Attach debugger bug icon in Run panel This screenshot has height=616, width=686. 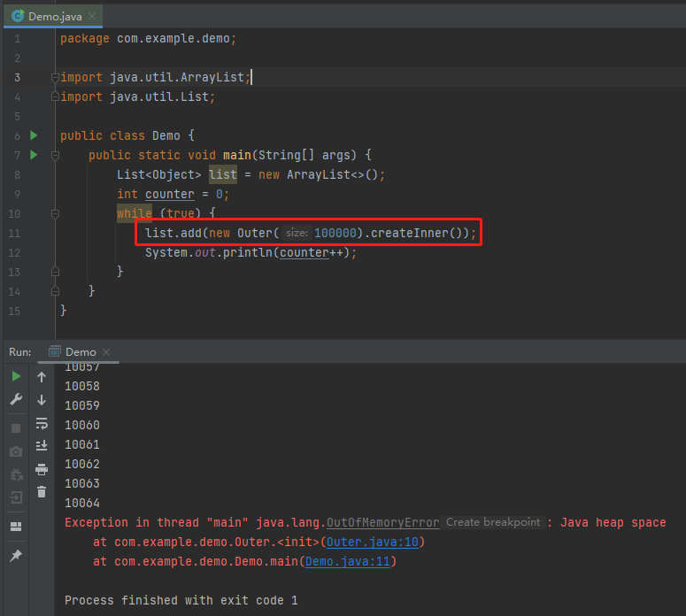(x=16, y=474)
